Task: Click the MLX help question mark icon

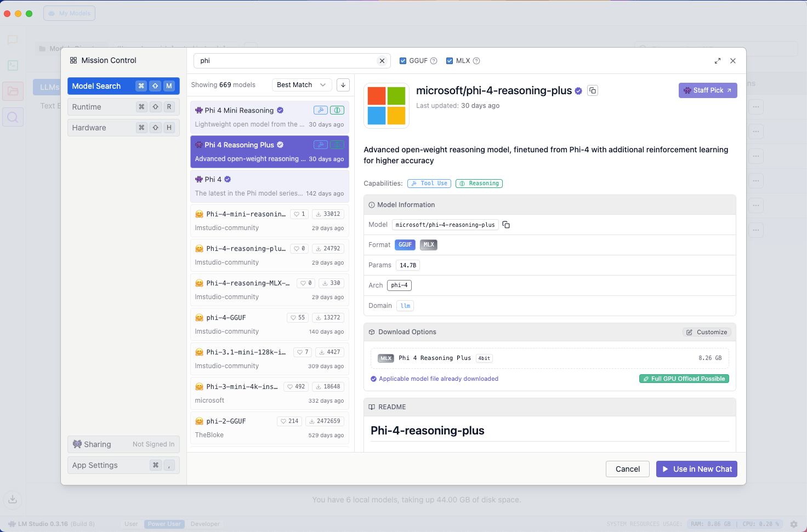Action: [x=476, y=61]
